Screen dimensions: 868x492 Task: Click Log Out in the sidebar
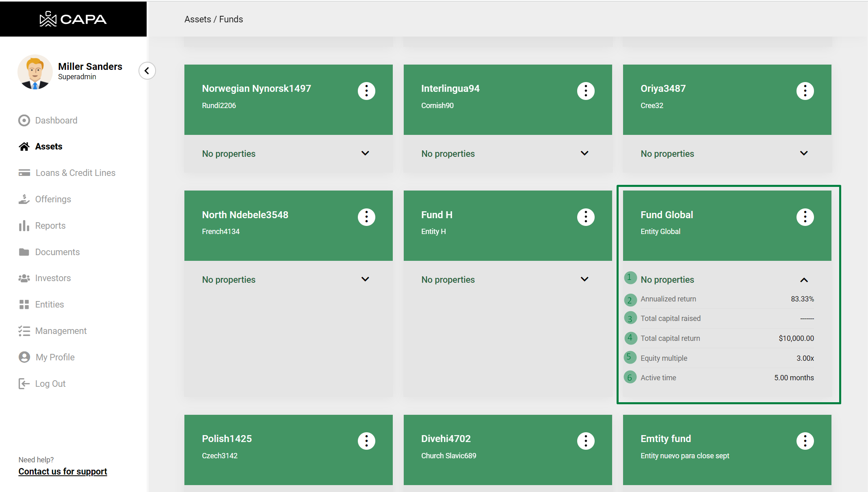pyautogui.click(x=50, y=384)
